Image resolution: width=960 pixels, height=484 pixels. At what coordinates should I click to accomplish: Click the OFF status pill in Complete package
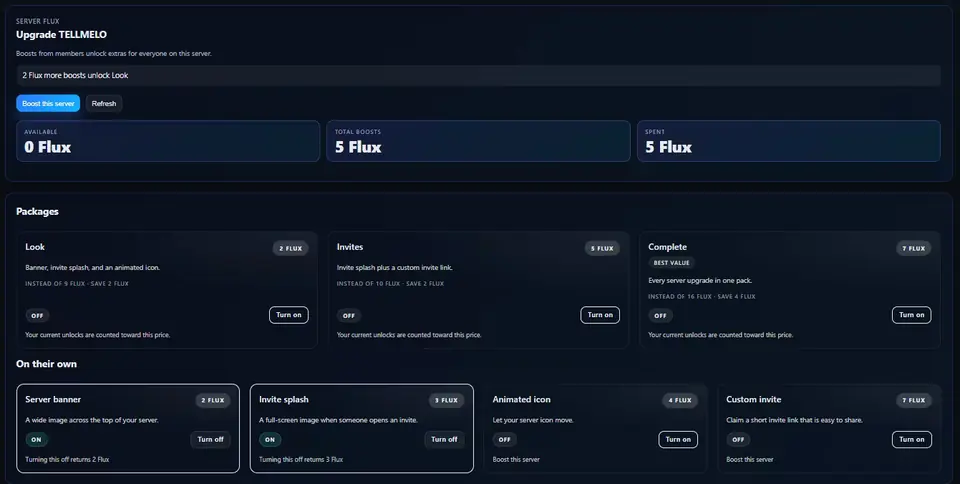660,316
